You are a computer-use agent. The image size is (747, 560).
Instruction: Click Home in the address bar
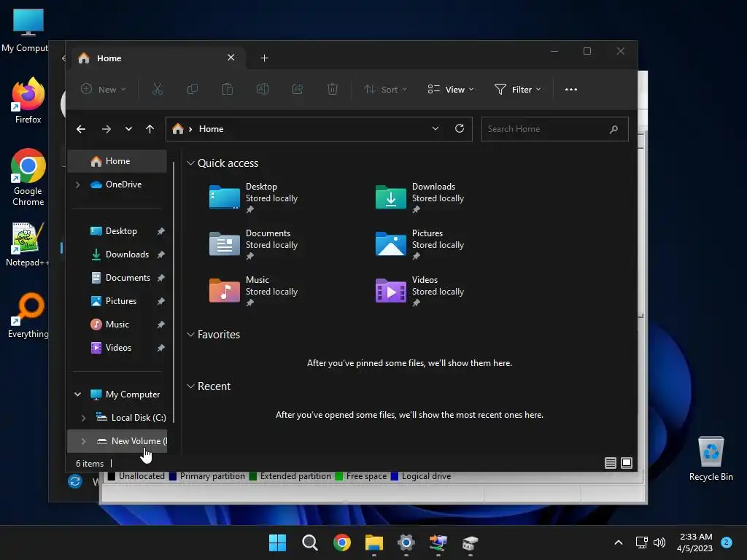coord(211,129)
